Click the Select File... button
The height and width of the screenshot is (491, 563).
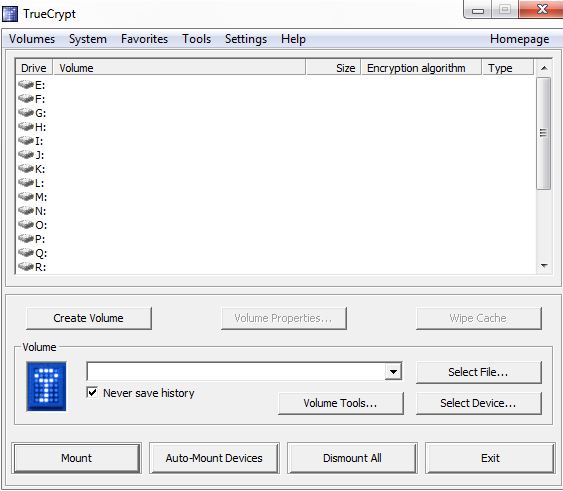(479, 372)
